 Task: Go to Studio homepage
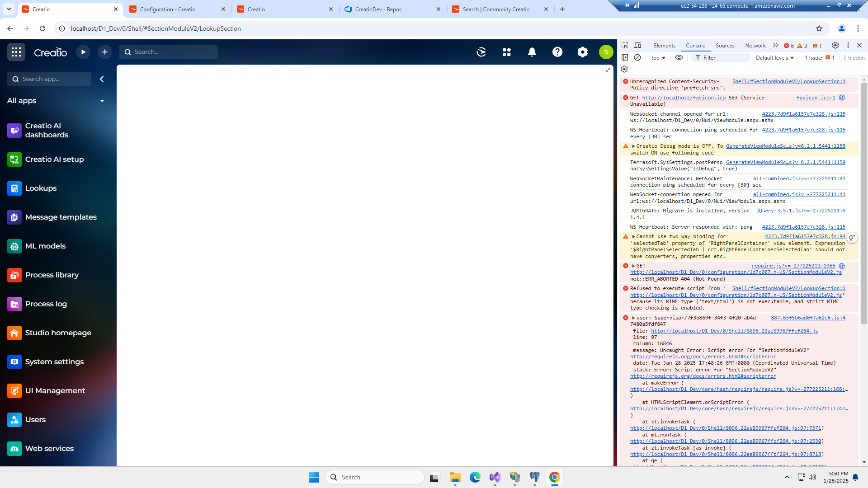(58, 333)
